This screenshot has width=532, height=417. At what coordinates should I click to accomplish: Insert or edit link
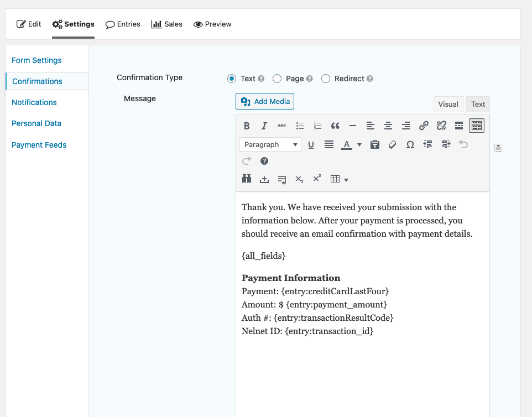[x=424, y=126]
